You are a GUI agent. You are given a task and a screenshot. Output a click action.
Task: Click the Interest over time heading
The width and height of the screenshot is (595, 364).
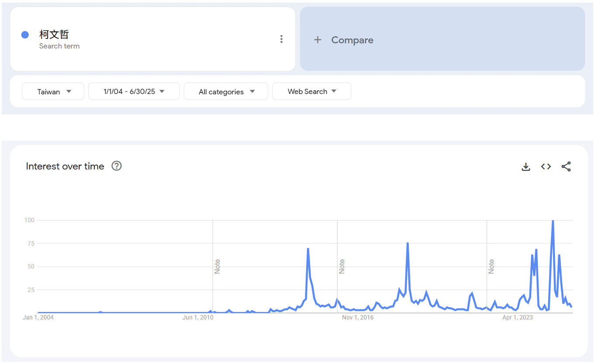click(x=65, y=166)
